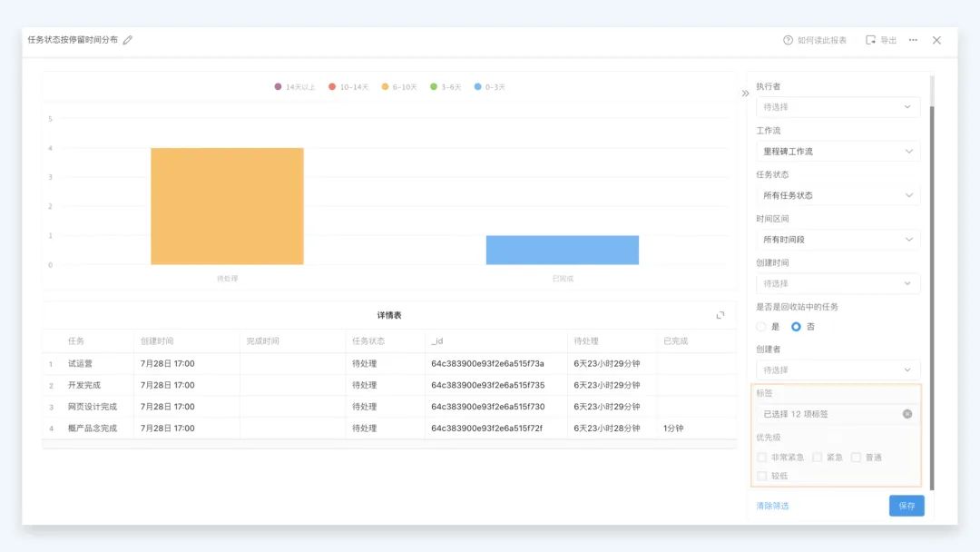Close the report dialog
The image size is (980, 552).
[x=936, y=40]
